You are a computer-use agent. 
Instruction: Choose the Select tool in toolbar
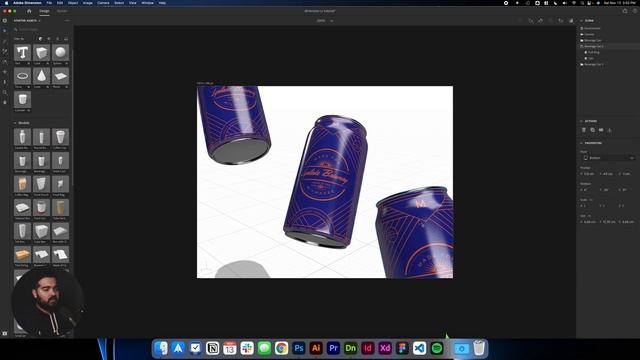click(5, 31)
